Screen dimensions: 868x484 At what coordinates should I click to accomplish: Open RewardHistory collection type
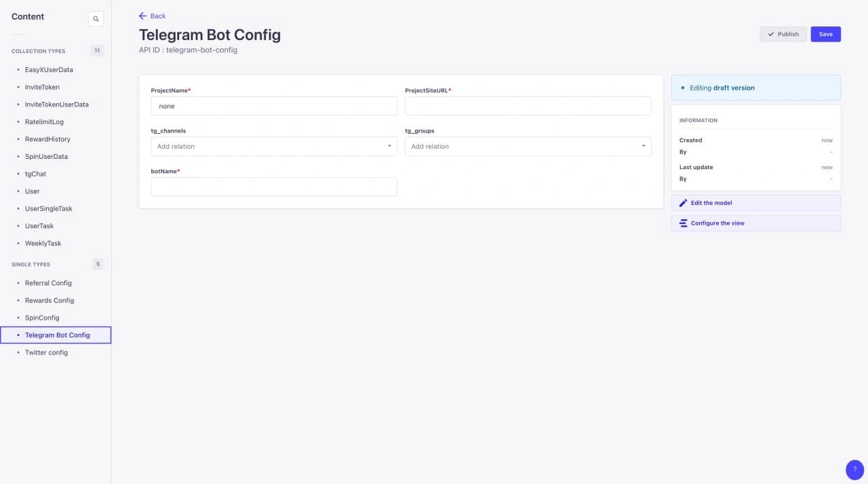click(47, 139)
